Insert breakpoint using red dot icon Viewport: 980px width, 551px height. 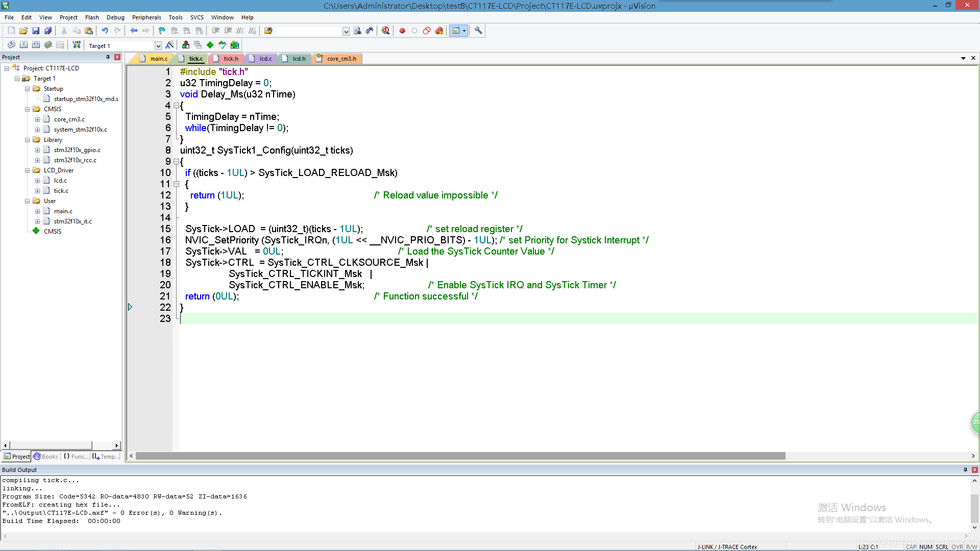[x=402, y=31]
